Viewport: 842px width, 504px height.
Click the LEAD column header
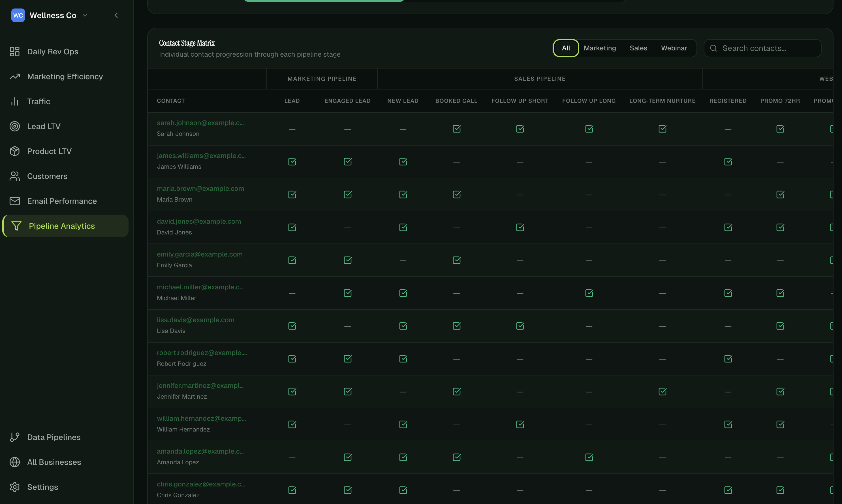tap(292, 101)
